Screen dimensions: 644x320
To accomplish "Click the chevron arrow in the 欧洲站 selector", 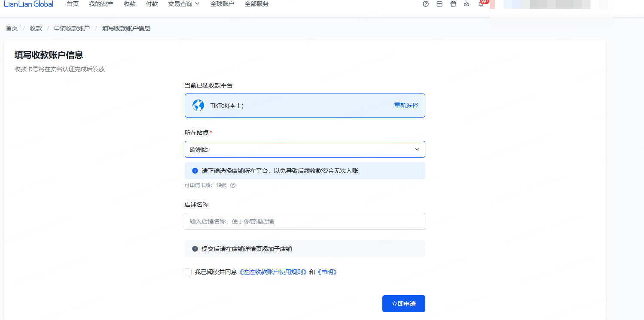I will [x=417, y=149].
